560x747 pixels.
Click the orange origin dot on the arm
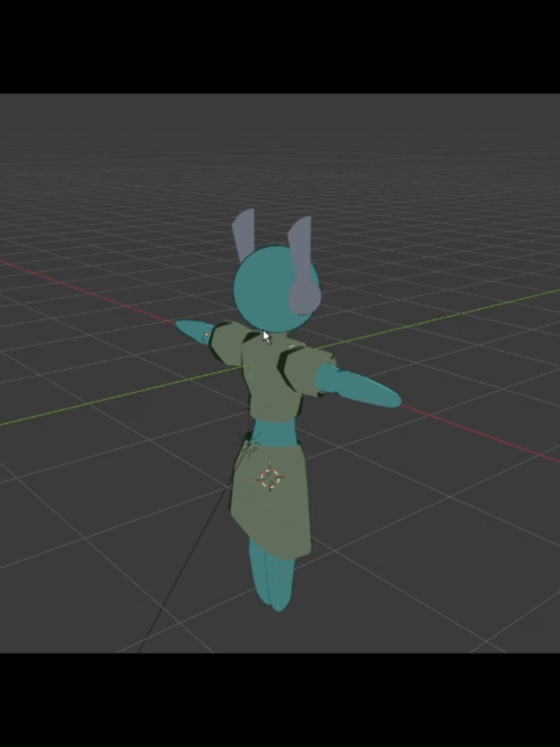[x=207, y=335]
